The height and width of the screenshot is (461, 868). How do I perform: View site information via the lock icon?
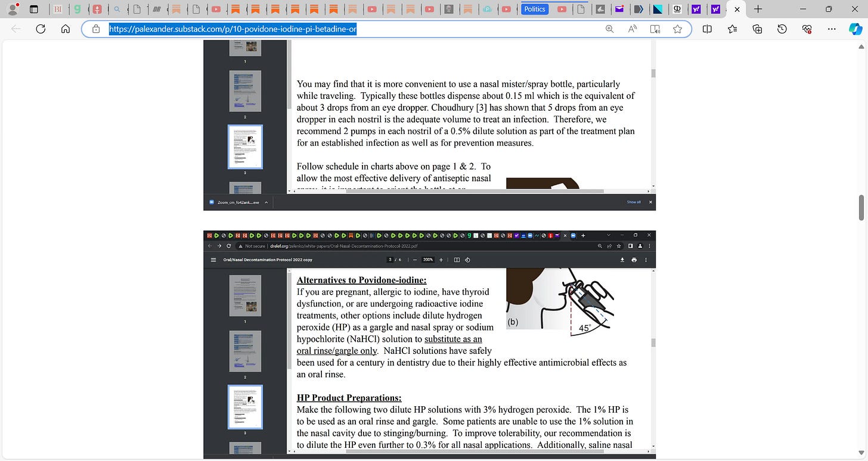click(x=95, y=29)
